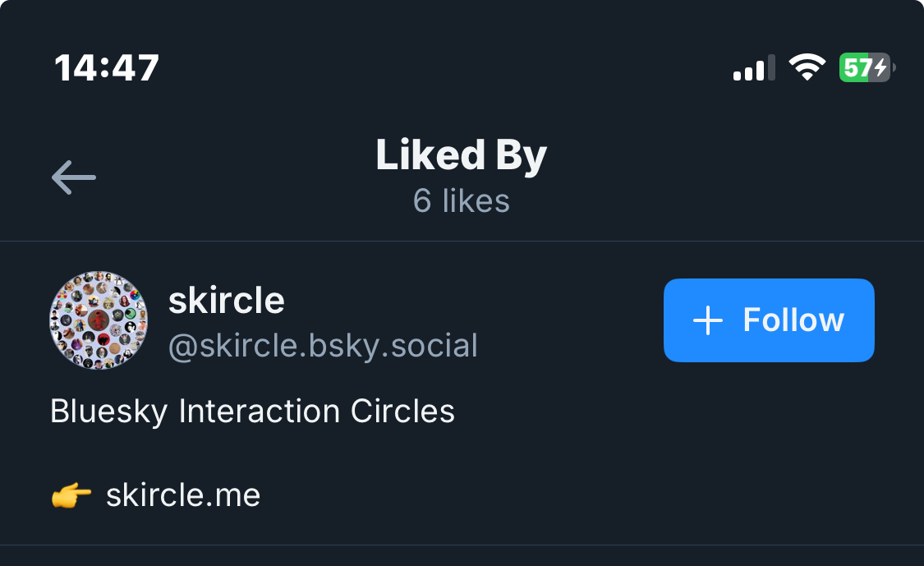Tap the back arrow in the header
The height and width of the screenshot is (566, 924).
[74, 177]
